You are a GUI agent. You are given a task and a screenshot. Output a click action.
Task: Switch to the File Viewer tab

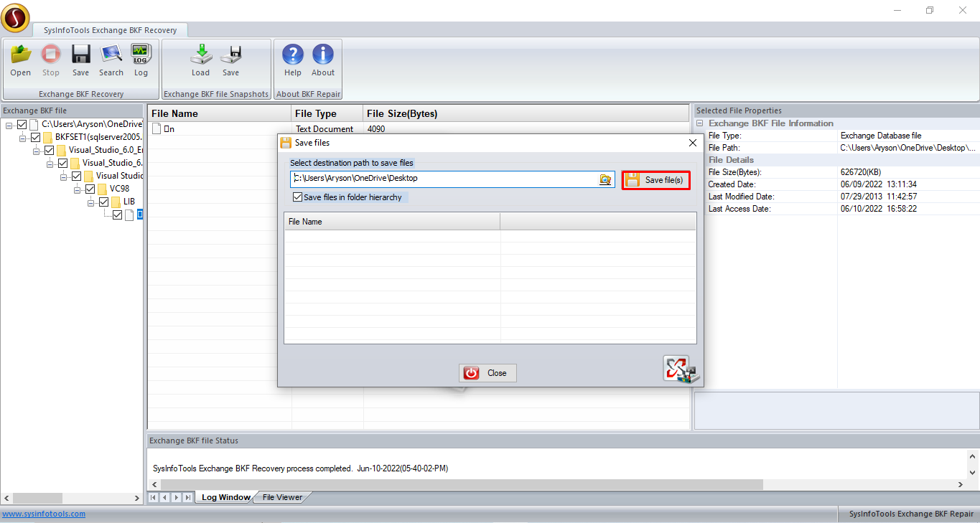[x=282, y=497]
